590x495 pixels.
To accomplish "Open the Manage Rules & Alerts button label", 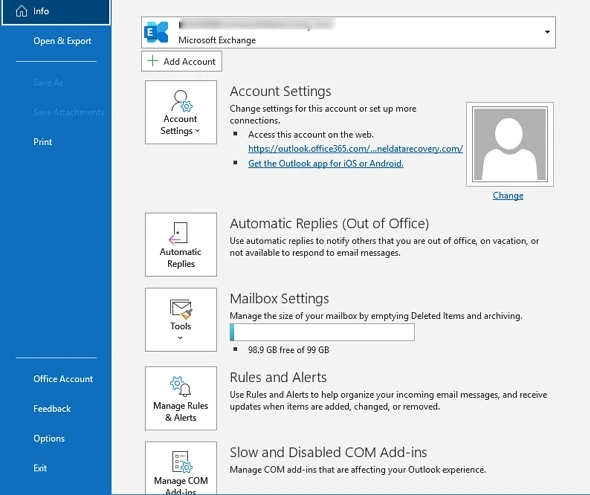I will tap(181, 411).
